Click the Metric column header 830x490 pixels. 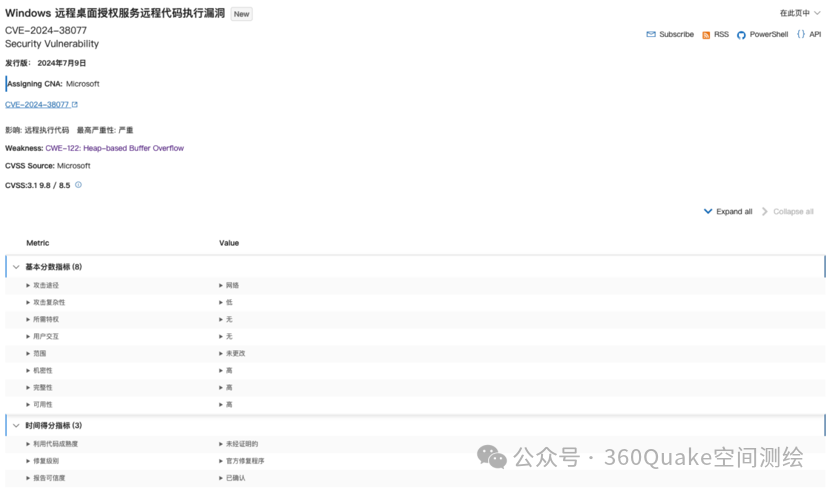click(x=38, y=243)
